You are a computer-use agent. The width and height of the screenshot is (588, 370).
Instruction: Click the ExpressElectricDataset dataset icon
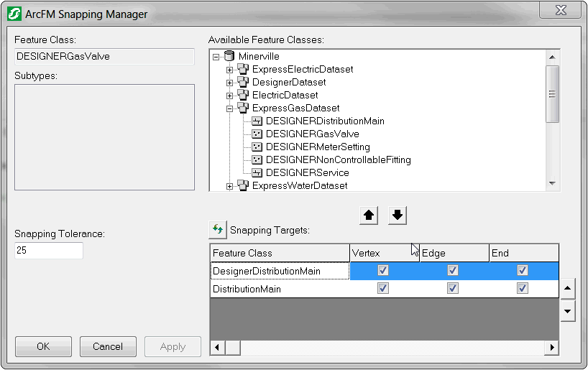click(x=243, y=69)
